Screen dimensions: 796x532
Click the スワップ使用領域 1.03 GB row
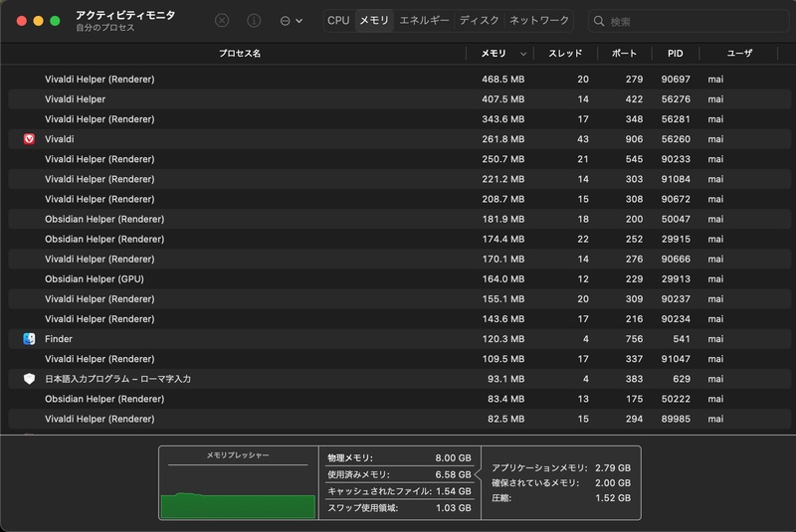point(399,508)
